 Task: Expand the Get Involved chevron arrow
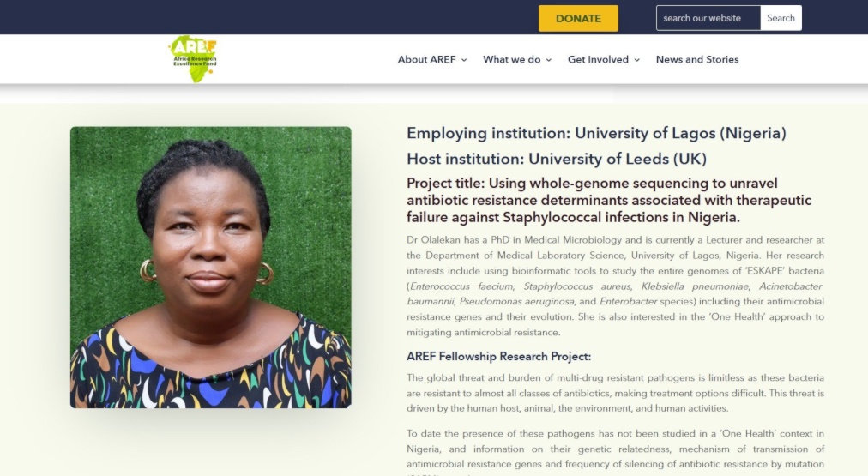click(x=636, y=60)
